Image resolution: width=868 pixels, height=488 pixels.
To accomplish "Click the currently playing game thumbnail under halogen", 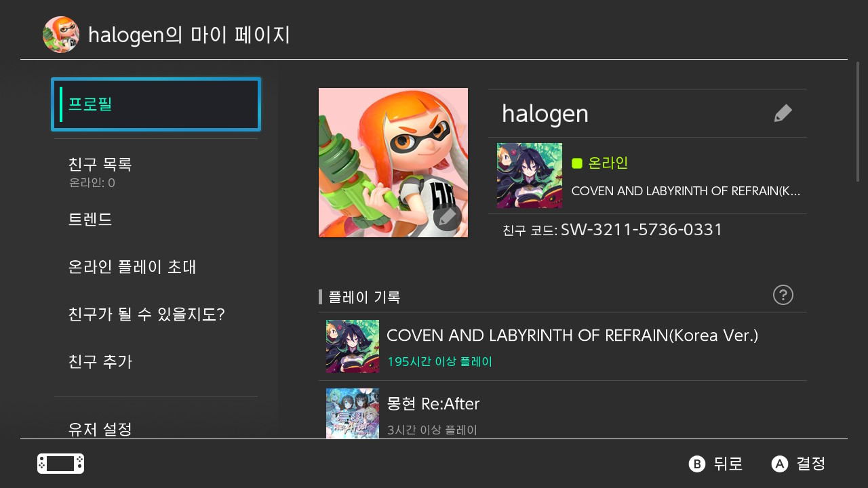I will click(x=530, y=176).
